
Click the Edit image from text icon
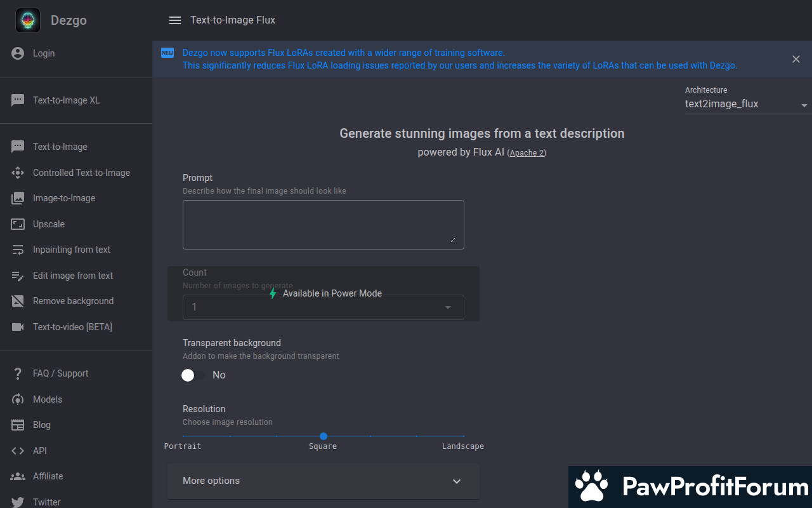click(18, 276)
